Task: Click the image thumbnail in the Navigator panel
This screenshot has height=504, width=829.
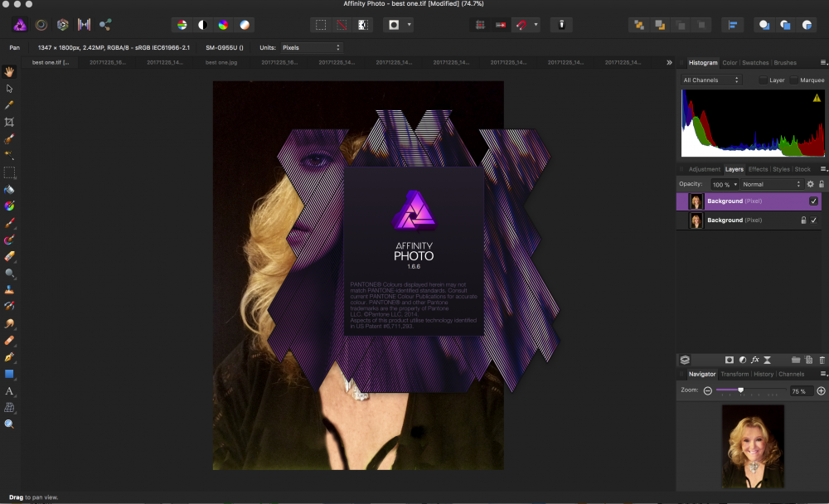Action: pos(752,445)
